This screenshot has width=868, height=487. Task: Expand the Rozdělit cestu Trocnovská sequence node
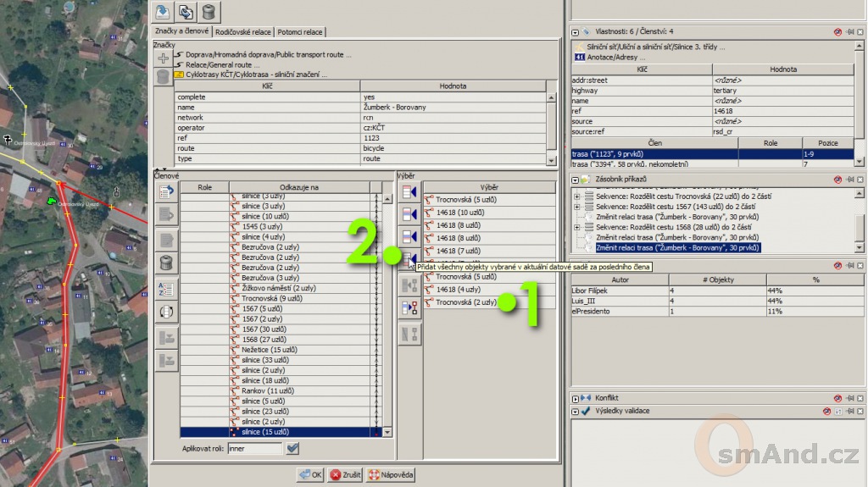[576, 196]
